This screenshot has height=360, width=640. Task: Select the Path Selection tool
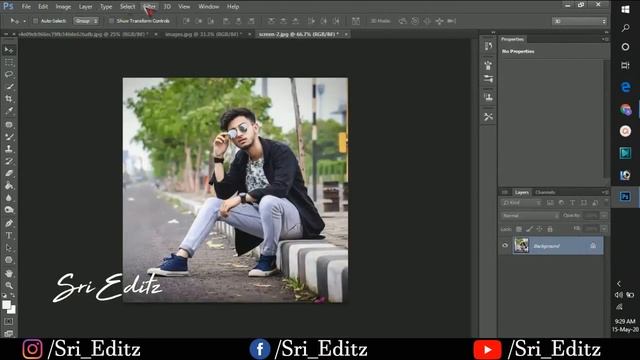pyautogui.click(x=9, y=248)
